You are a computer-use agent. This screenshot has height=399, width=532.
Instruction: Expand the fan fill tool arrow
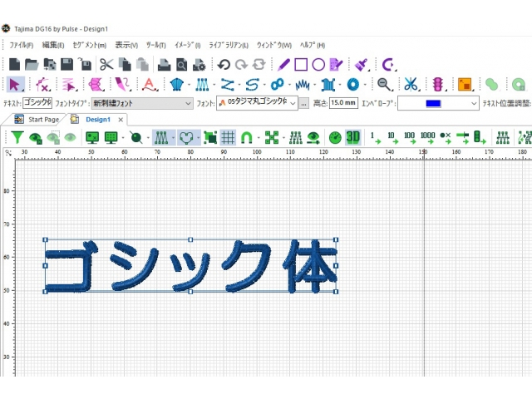pyautogui.click(x=189, y=85)
